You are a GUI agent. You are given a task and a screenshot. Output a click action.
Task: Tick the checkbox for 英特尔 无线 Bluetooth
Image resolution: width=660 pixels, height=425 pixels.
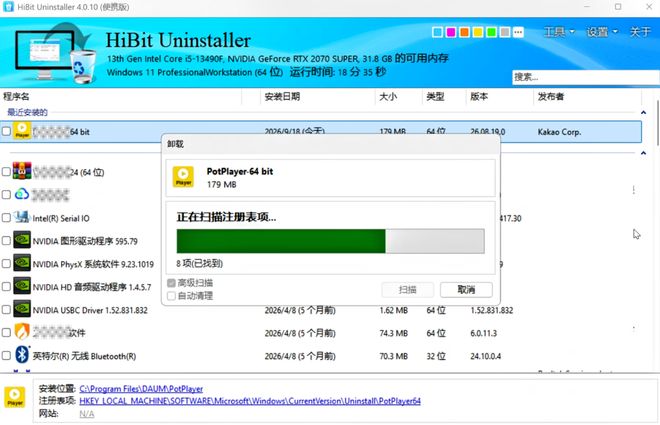pos(6,356)
